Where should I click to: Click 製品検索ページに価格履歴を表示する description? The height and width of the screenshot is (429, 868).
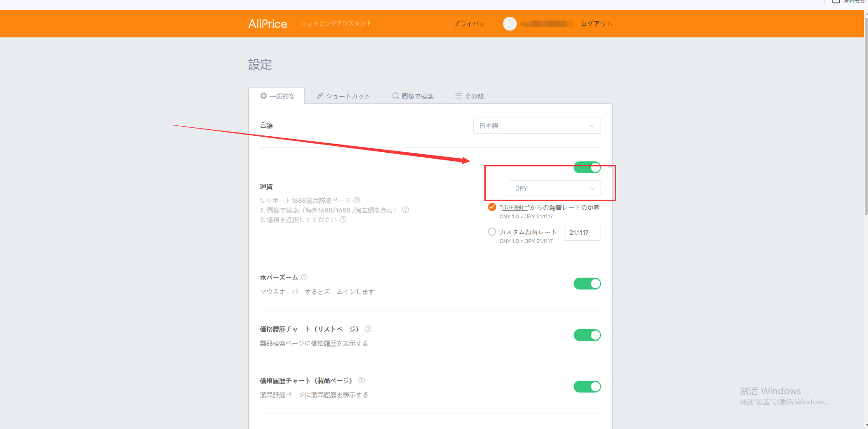314,343
